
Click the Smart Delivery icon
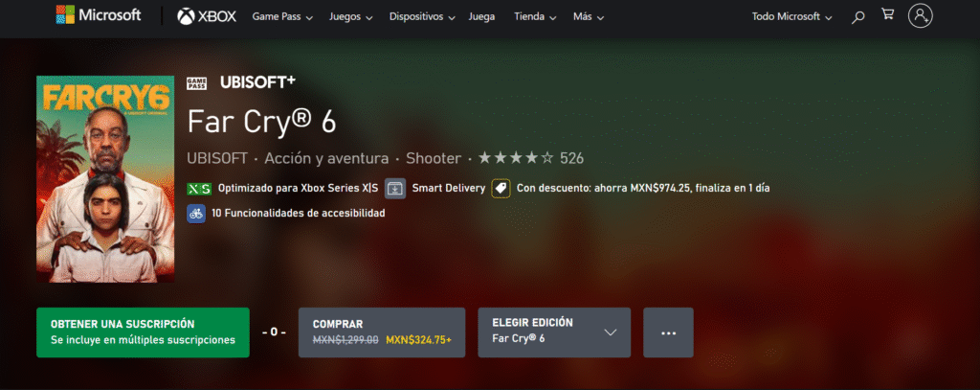(x=395, y=188)
